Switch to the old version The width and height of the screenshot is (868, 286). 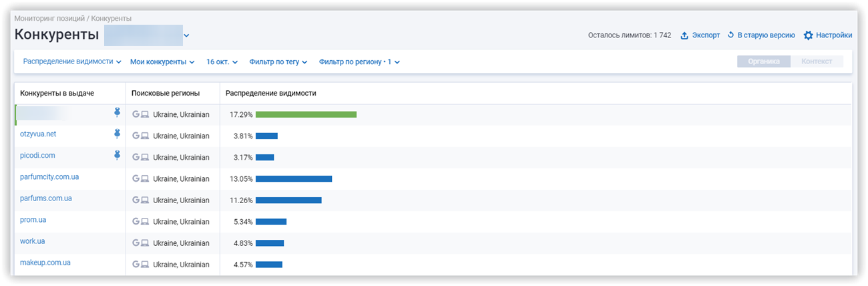(761, 35)
